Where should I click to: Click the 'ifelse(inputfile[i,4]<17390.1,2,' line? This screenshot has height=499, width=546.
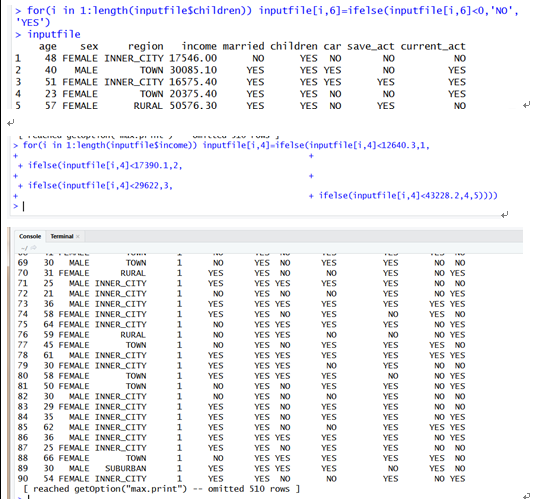pos(105,165)
